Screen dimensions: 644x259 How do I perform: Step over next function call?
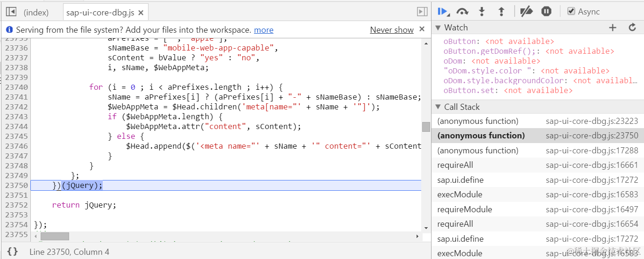click(x=462, y=12)
